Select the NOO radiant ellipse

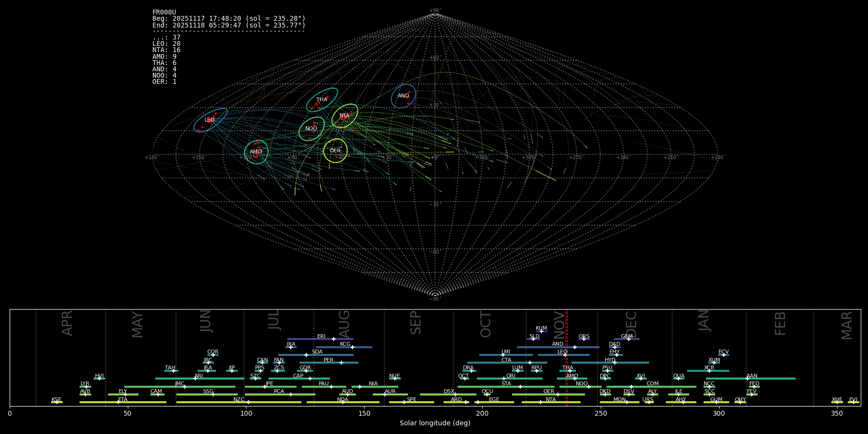312,129
